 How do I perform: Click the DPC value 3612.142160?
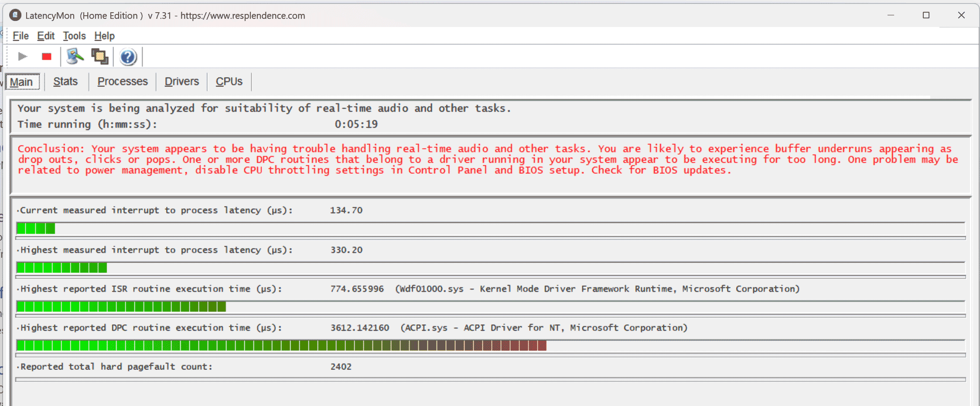pos(359,328)
